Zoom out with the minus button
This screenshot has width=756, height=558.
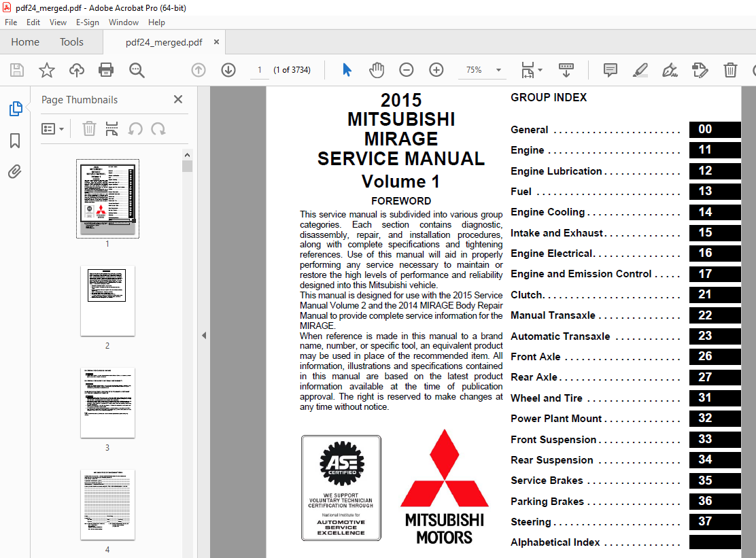407,71
